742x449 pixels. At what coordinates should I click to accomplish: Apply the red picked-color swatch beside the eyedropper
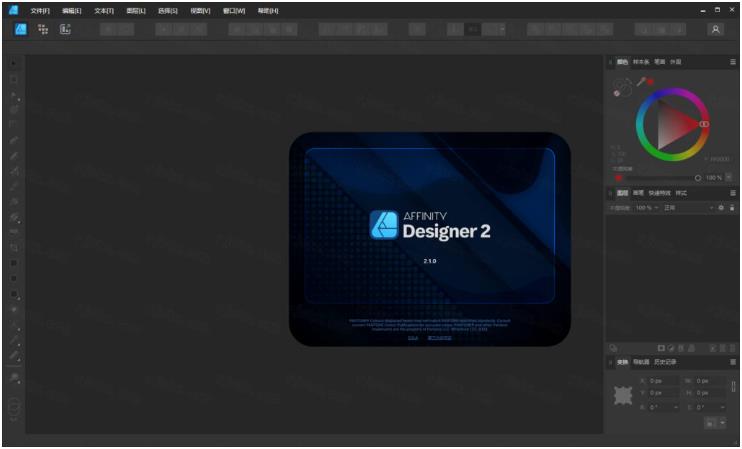[651, 82]
